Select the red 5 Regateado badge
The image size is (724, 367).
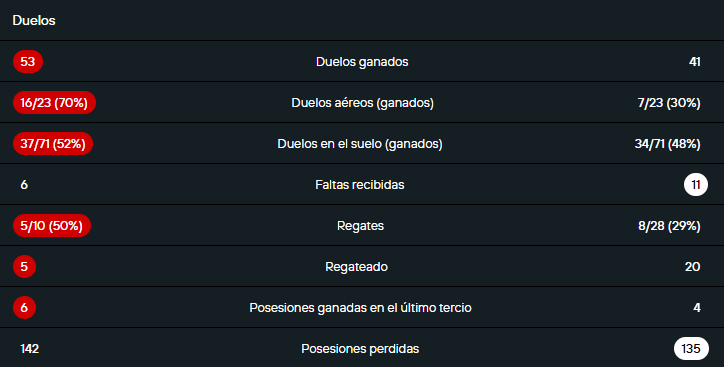(24, 266)
